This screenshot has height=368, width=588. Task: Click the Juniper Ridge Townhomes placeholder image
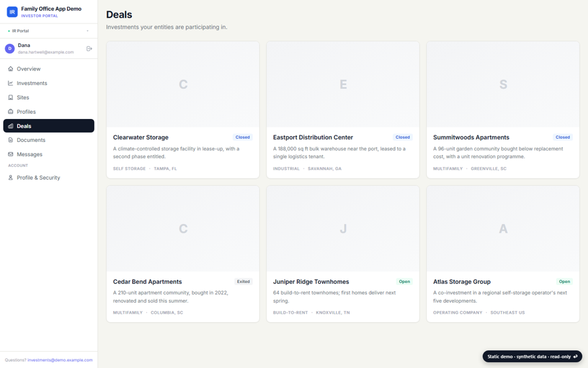pos(343,229)
